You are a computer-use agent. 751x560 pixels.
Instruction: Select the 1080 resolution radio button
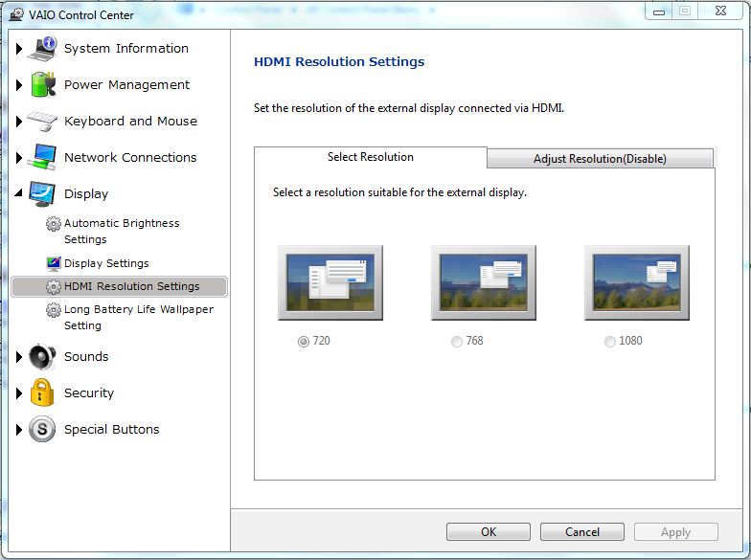pos(609,341)
